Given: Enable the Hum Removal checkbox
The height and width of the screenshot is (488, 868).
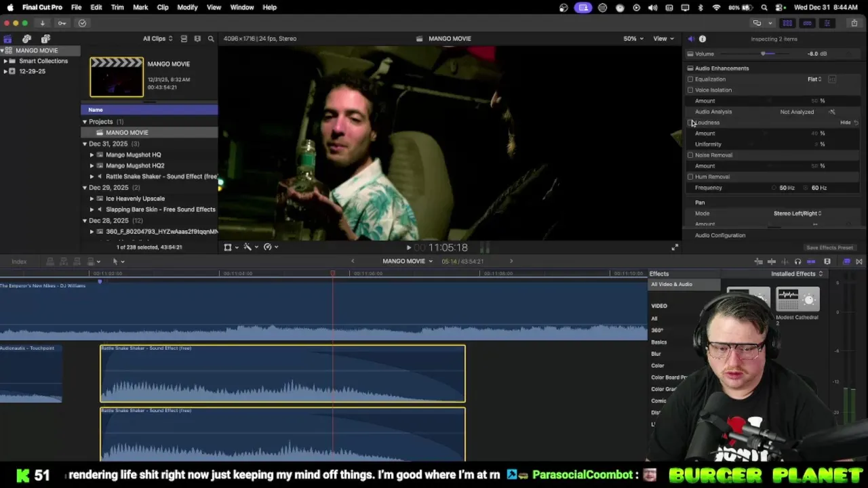Looking at the screenshot, I should [690, 177].
